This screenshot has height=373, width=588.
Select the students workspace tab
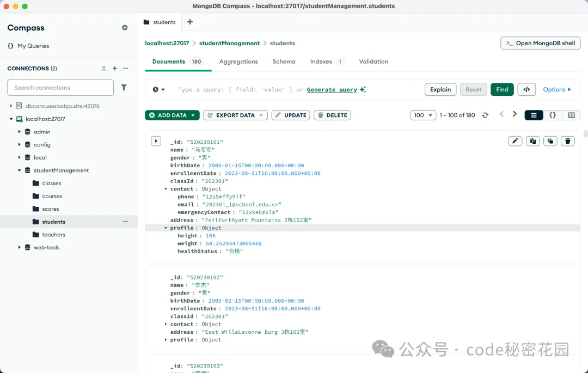[x=160, y=22]
